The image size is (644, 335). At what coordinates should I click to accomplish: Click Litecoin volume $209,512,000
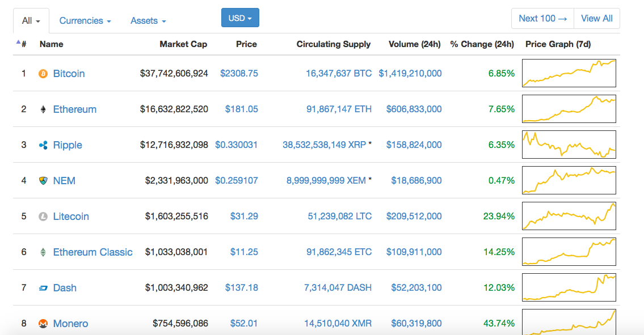(x=414, y=217)
